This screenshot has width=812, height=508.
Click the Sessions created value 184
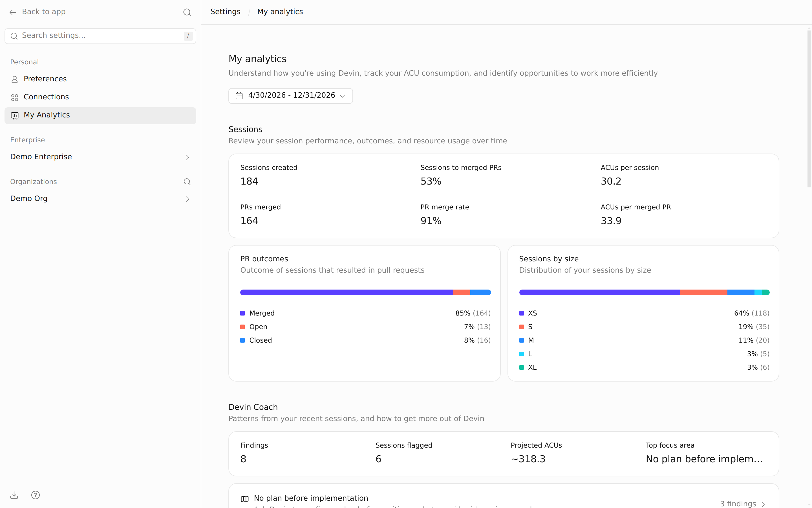pos(249,181)
